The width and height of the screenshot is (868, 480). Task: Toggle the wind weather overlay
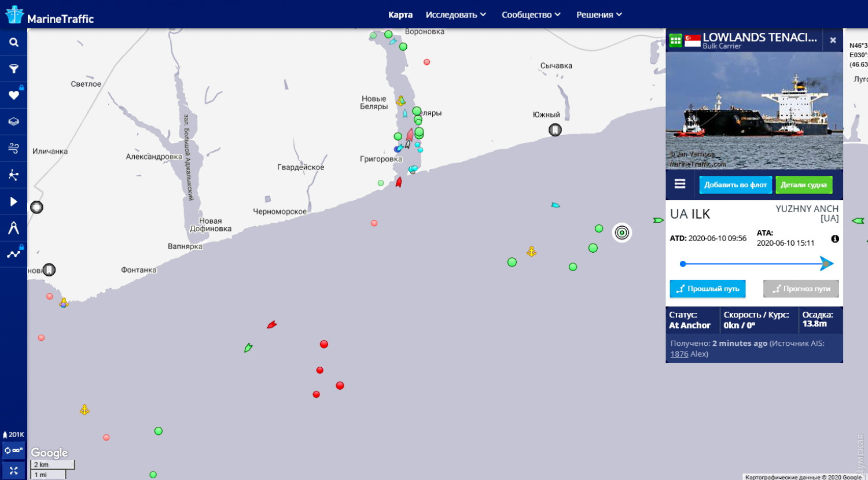coord(13,148)
